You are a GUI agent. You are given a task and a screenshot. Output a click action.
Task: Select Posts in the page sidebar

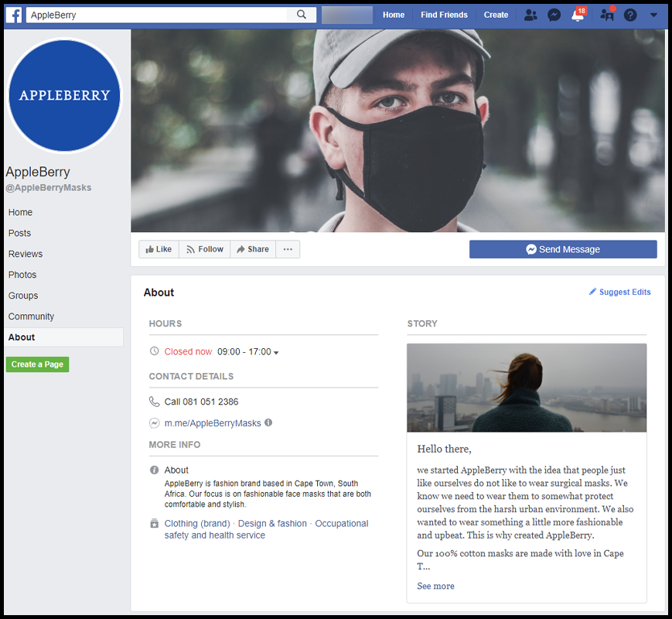19,233
